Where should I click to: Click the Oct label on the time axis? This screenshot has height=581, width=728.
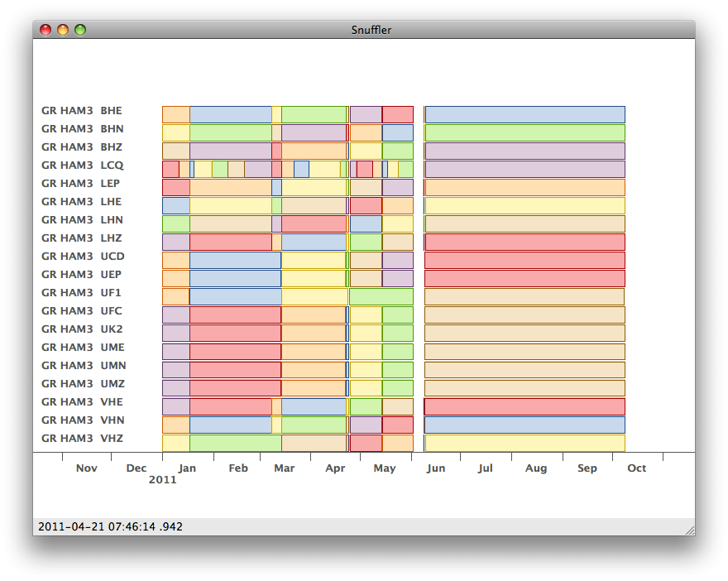point(636,468)
